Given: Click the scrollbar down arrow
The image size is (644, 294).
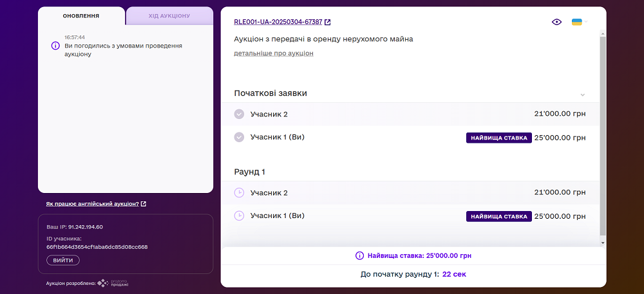Looking at the screenshot, I should click(603, 243).
